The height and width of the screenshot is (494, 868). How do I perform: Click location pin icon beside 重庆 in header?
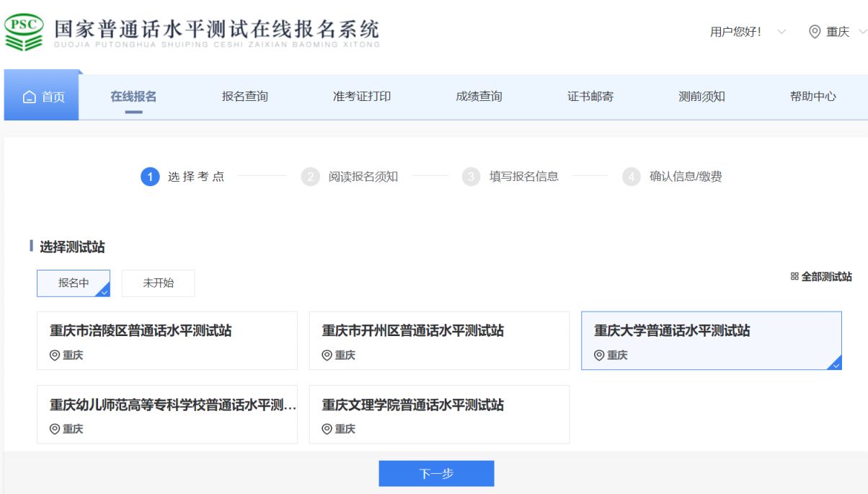815,32
